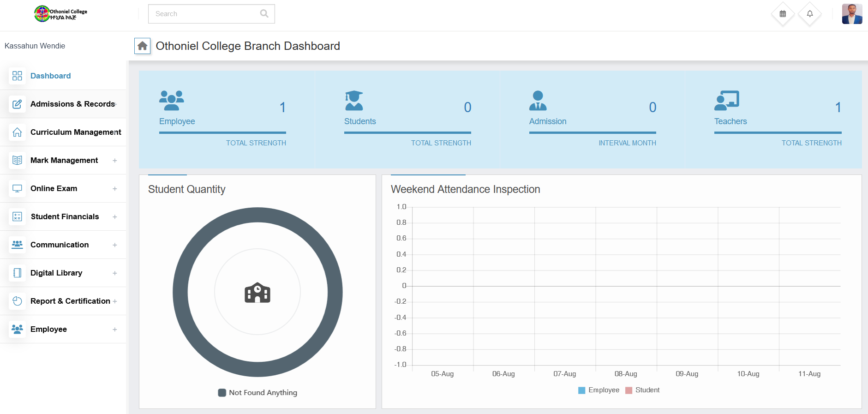Click the Othoniel College logo

(x=60, y=14)
